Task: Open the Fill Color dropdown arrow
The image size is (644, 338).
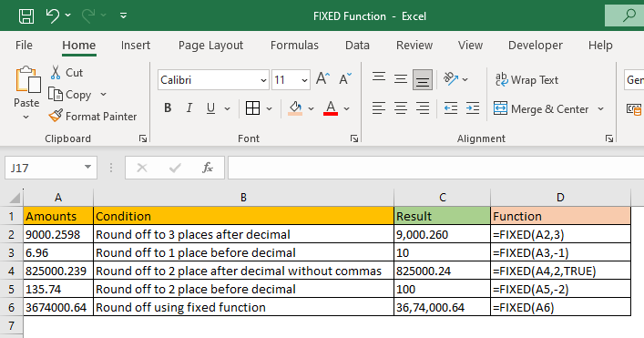Action: (311, 108)
